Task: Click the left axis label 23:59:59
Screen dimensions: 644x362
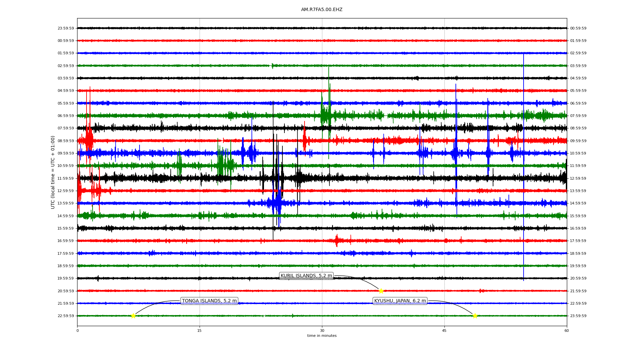Action: pyautogui.click(x=66, y=28)
